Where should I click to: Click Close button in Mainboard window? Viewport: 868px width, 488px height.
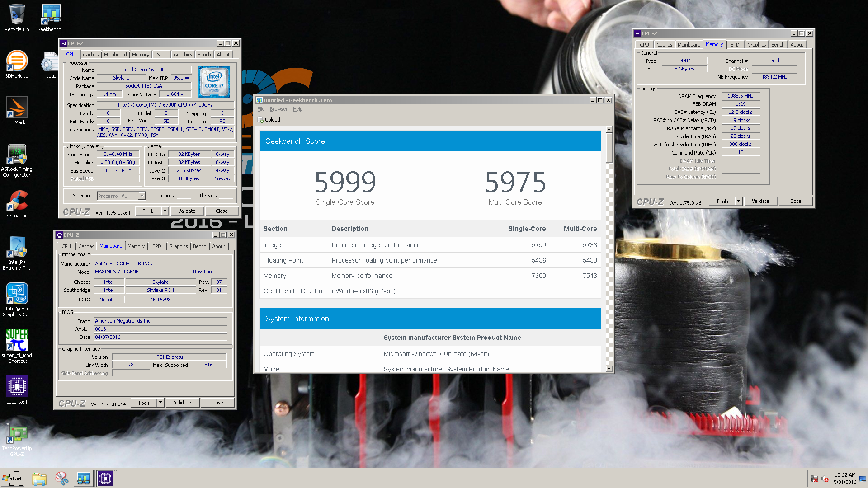click(x=217, y=403)
